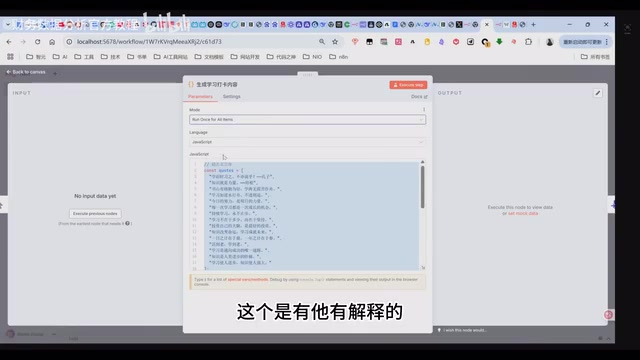This screenshot has width=640, height=360.
Task: Edit output with the pencil icon
Action: coord(598,93)
